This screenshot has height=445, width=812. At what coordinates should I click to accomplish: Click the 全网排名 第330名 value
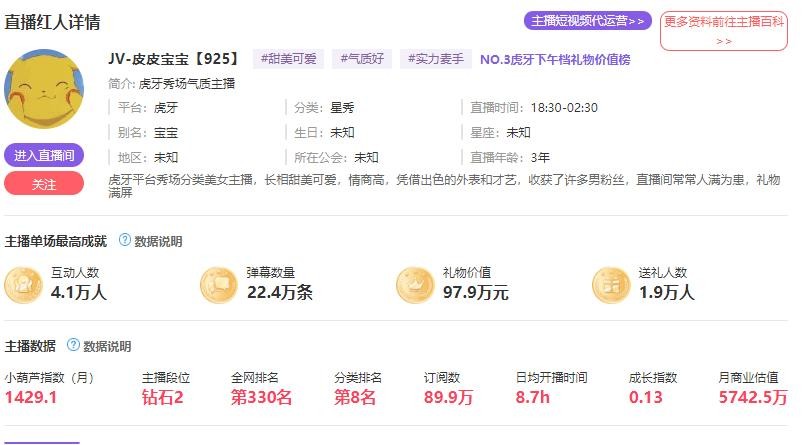[261, 398]
